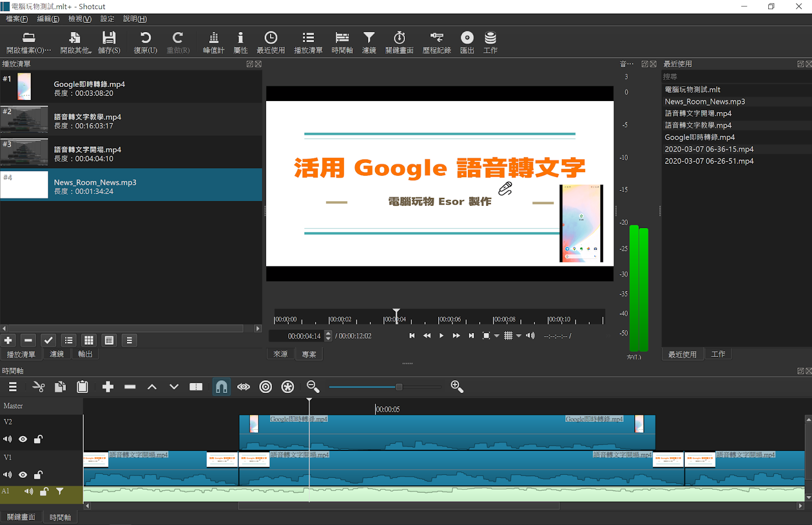The height and width of the screenshot is (525, 812).
Task: Expand the zoom-fit dropdown arrow in player
Action: pos(497,336)
